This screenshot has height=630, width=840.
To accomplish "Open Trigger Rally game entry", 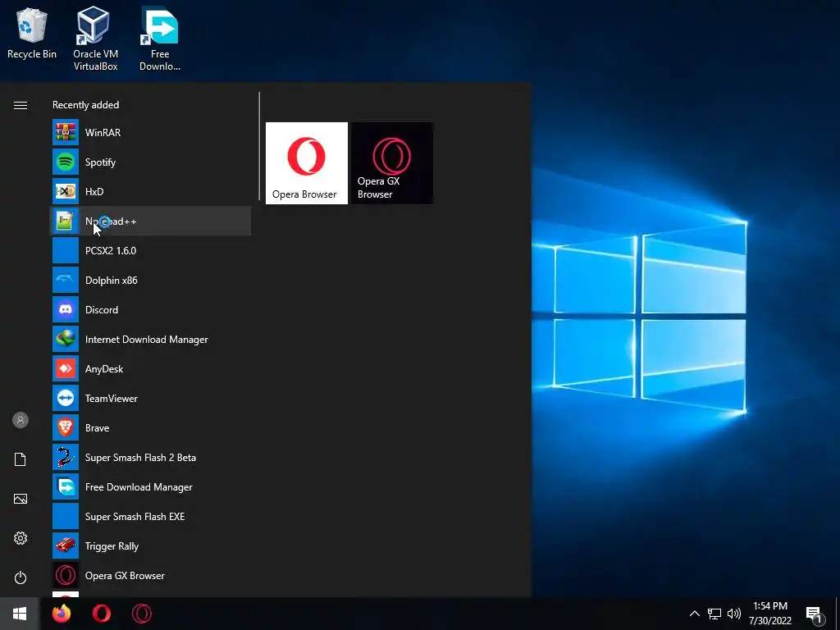I will [x=150, y=546].
